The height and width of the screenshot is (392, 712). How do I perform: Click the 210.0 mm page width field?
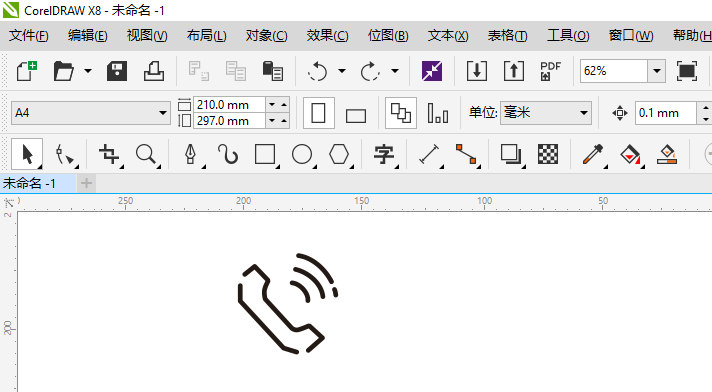click(229, 104)
